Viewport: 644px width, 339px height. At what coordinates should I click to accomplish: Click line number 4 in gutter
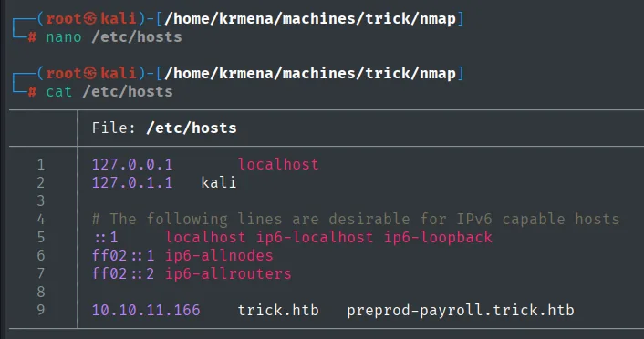pyautogui.click(x=41, y=219)
